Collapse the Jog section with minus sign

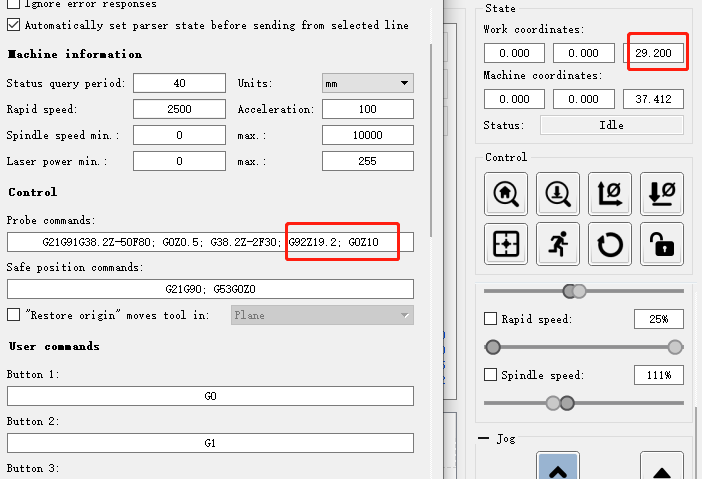[483, 438]
